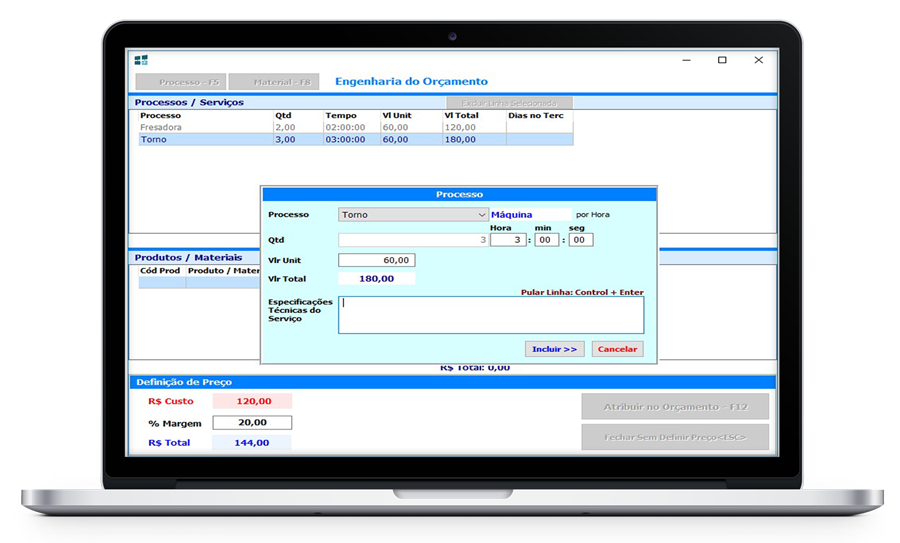This screenshot has width=900, height=543.
Task: Maximize the Engenharia do Orçamento window
Action: [722, 60]
